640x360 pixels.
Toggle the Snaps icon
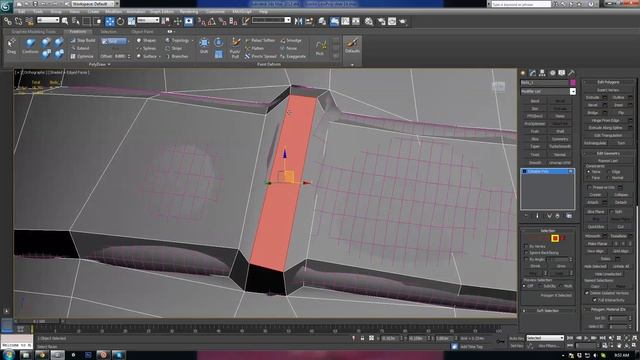pos(201,21)
